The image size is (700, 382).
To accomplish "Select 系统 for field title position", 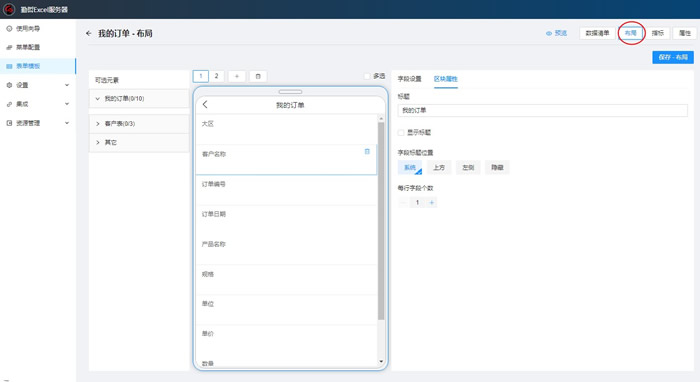I will (x=410, y=167).
